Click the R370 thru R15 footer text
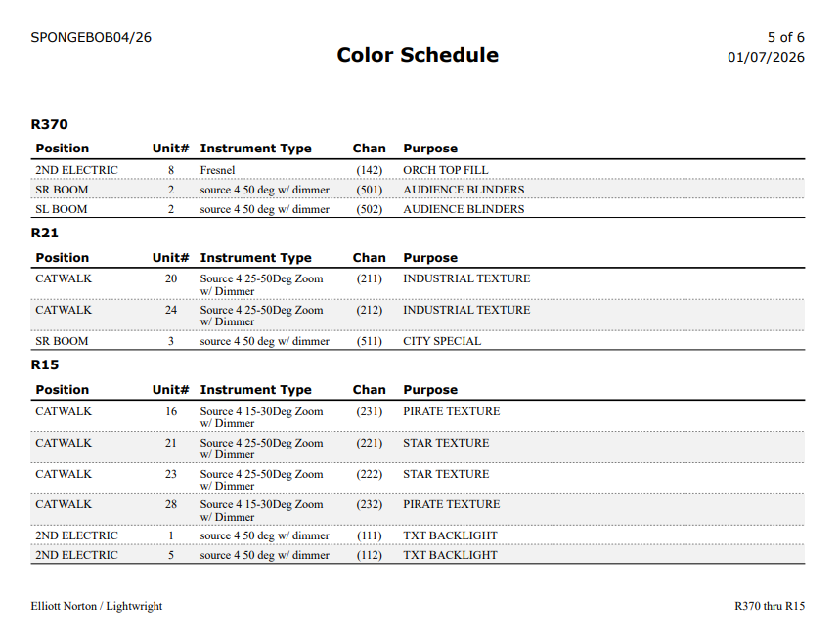The image size is (840, 642). 770,606
